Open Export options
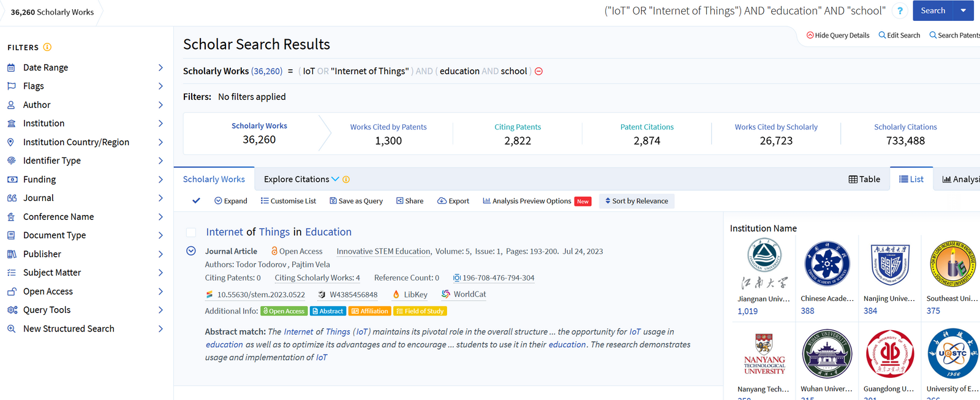This screenshot has height=400, width=980. coord(453,201)
